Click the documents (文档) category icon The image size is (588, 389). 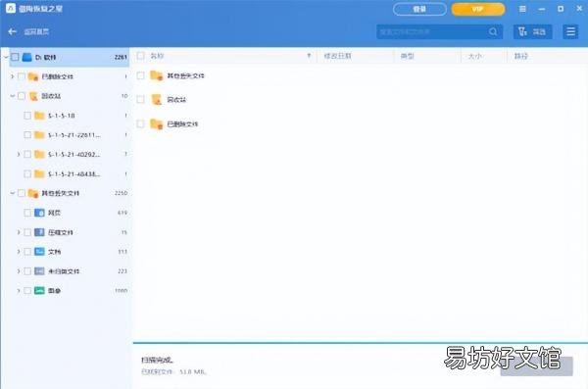tap(39, 251)
